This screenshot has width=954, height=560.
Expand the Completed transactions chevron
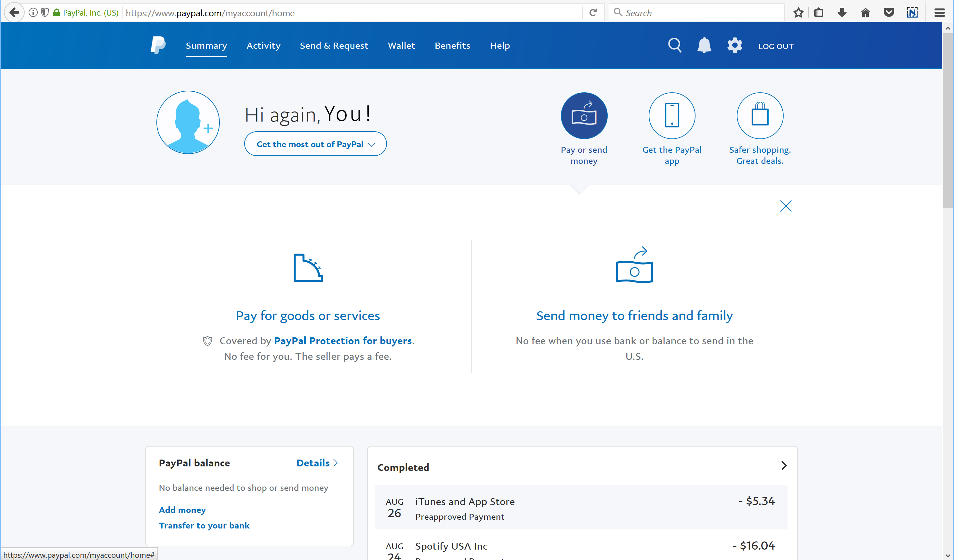pyautogui.click(x=784, y=465)
